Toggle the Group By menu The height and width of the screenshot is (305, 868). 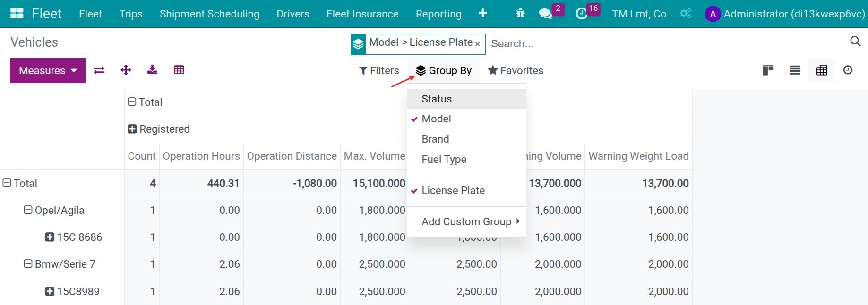(443, 71)
